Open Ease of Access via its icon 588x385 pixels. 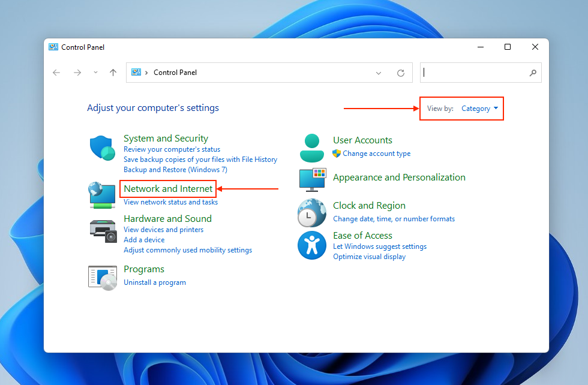pos(311,245)
